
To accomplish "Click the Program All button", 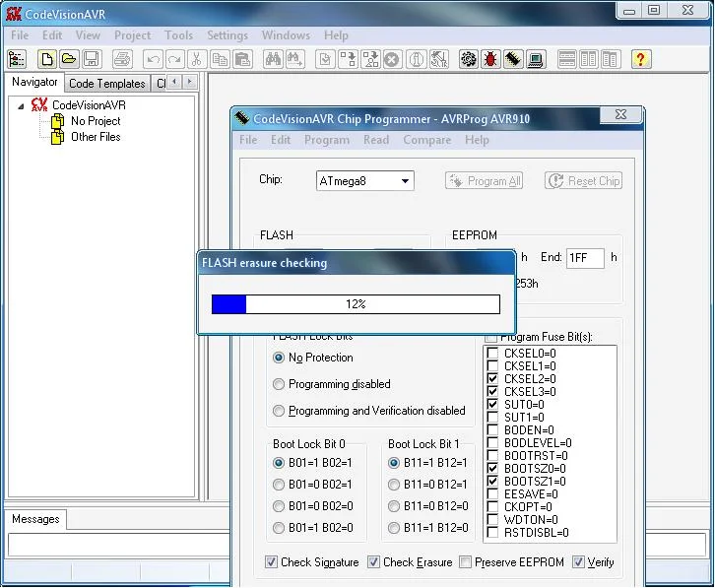I will coord(484,180).
